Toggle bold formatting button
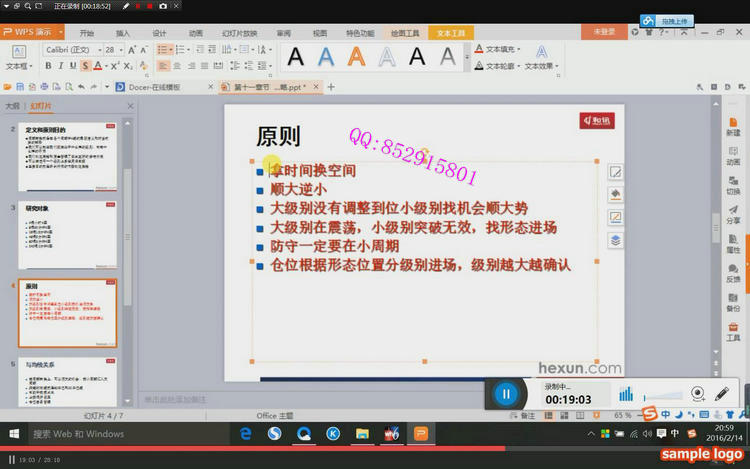This screenshot has width=750, height=469. [x=47, y=66]
